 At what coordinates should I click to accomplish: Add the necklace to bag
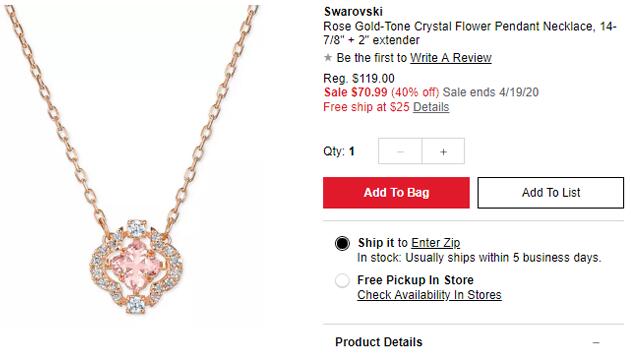point(396,193)
